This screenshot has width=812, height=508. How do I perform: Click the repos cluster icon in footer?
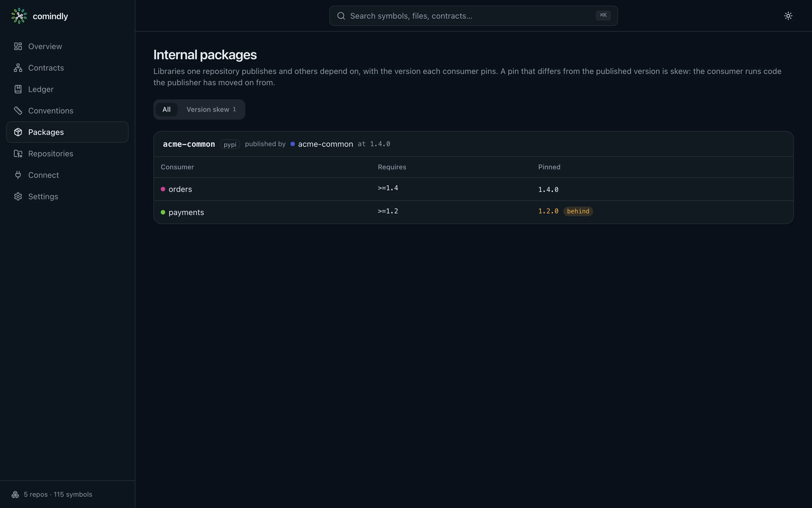[16, 494]
